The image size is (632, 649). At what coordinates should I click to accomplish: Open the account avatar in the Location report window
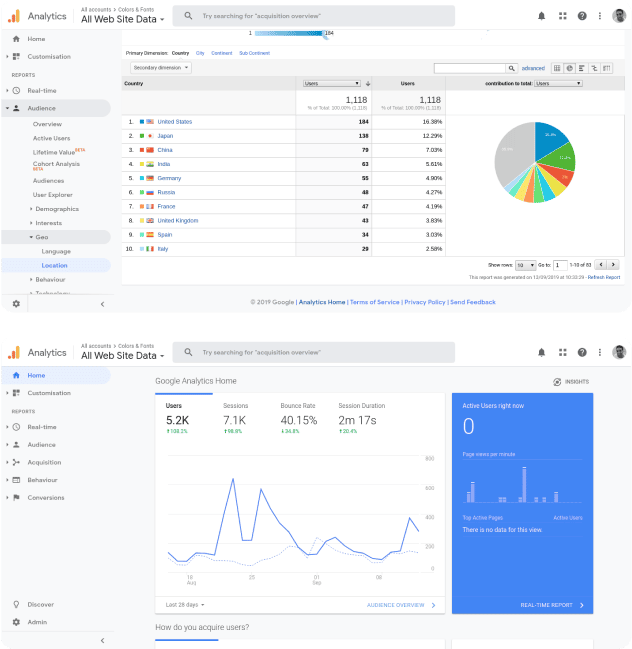tap(619, 16)
